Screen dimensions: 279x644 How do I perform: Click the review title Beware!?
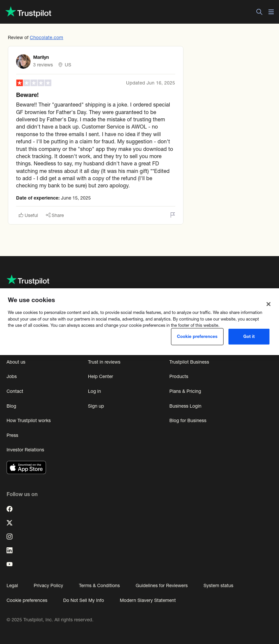(x=27, y=95)
